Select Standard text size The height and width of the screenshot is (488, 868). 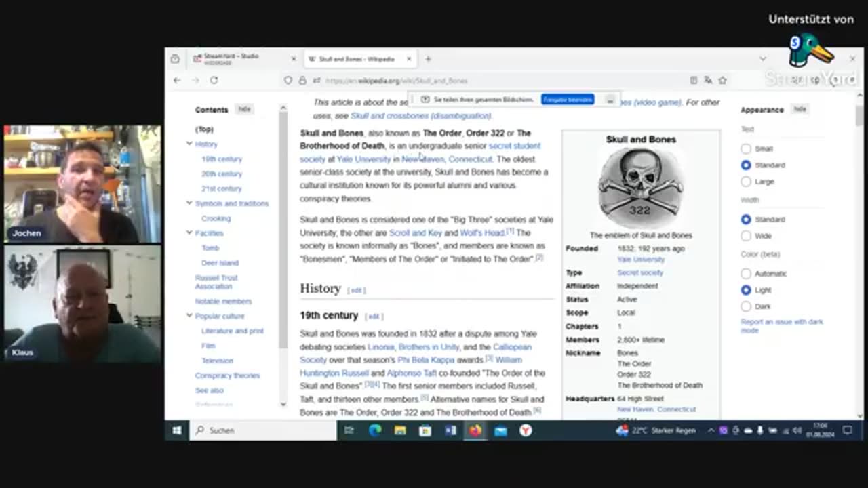746,165
